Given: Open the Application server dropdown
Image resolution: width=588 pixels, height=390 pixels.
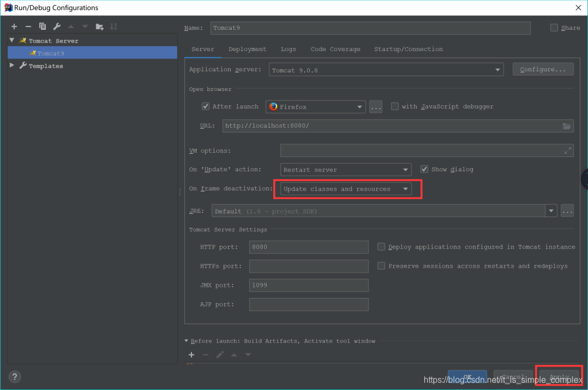Looking at the screenshot, I should point(386,70).
